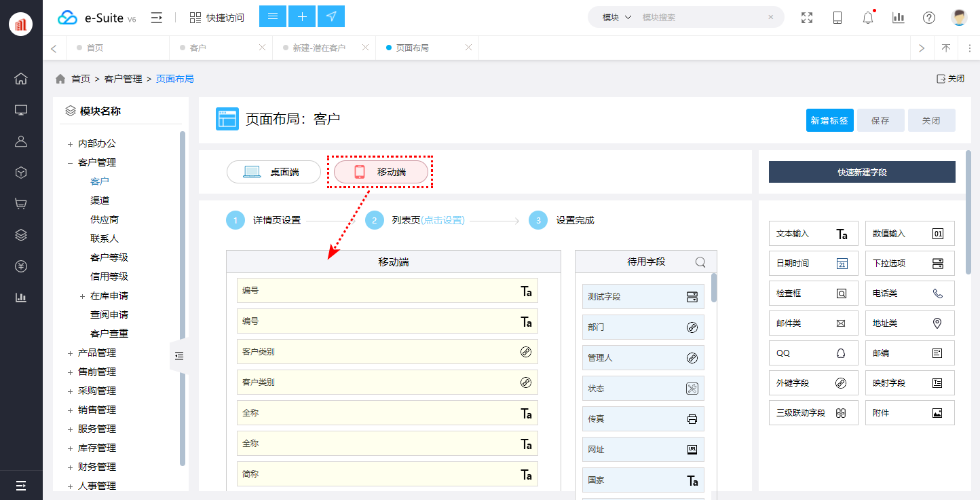The image size is (980, 500).
Task: Switch layout to 桌面端 mode
Action: tap(273, 172)
